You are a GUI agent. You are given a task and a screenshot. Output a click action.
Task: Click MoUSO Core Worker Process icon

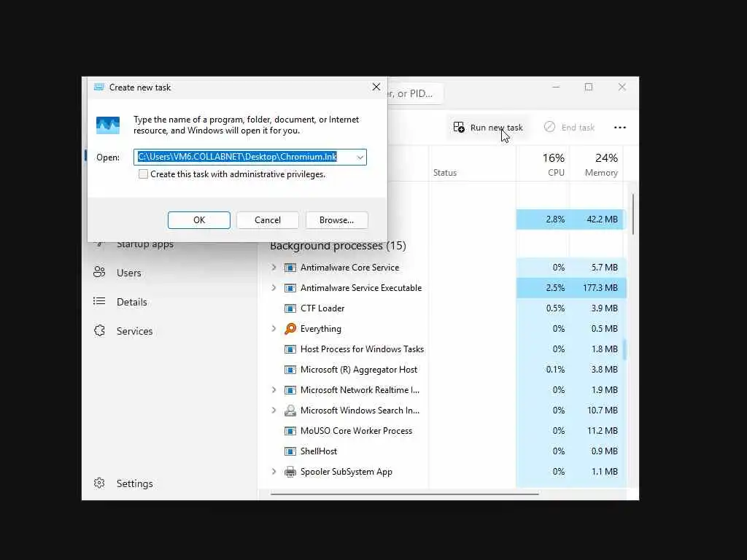click(290, 430)
